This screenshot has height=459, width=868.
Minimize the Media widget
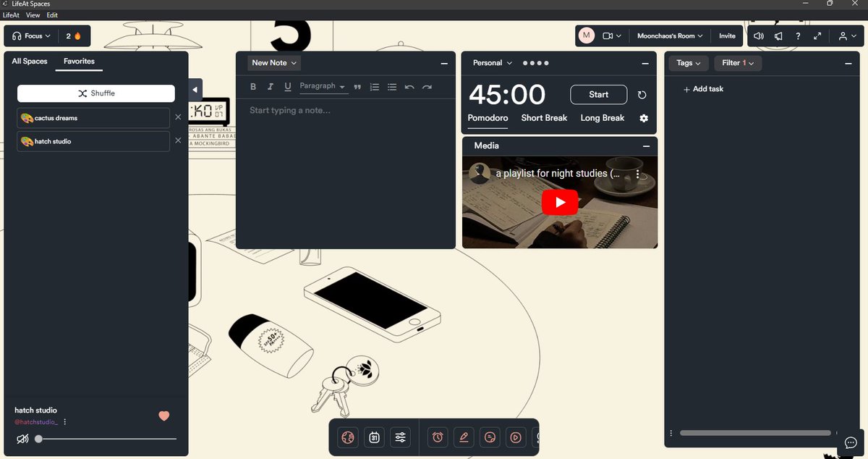coord(646,146)
